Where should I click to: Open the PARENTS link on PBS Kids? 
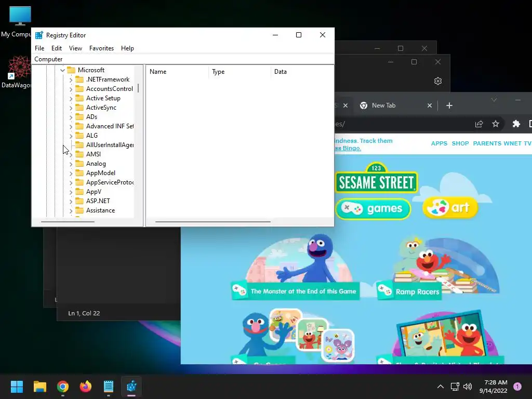coord(487,143)
